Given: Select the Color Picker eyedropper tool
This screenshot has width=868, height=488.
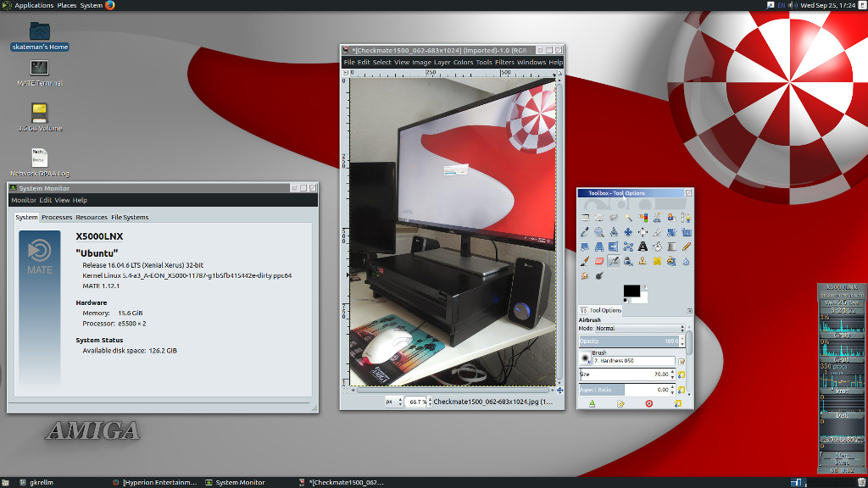Looking at the screenshot, I should point(585,232).
